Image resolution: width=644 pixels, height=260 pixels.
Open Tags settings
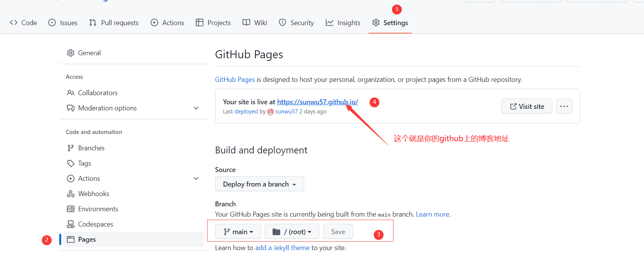click(x=133, y=163)
